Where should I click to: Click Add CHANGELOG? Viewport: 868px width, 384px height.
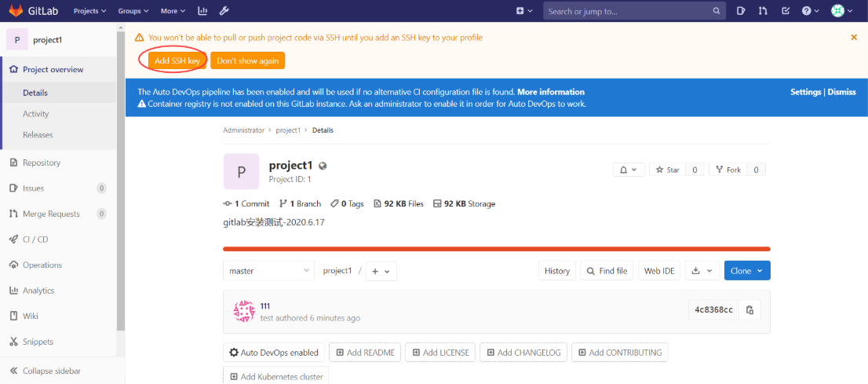523,353
